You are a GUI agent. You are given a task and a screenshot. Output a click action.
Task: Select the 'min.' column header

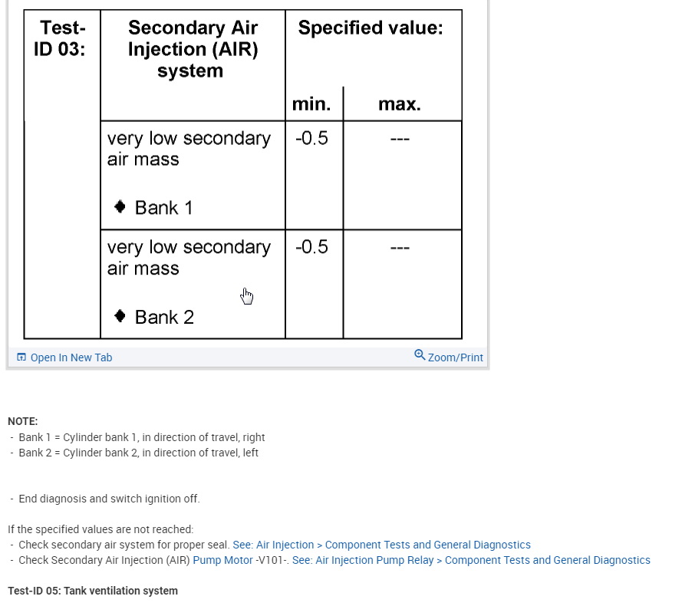pyautogui.click(x=311, y=104)
